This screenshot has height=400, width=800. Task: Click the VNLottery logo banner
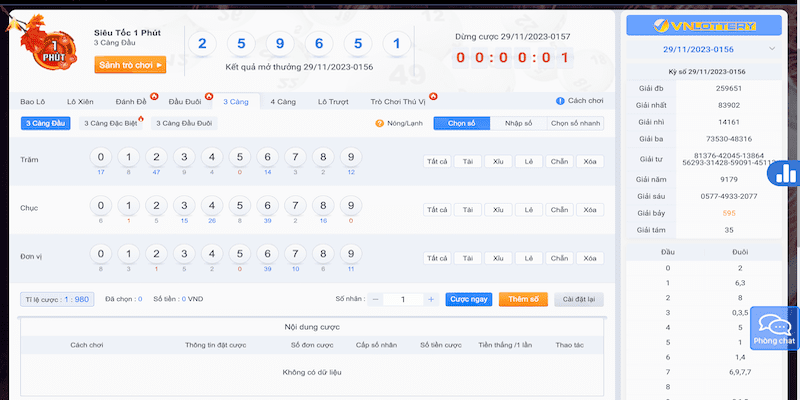coord(704,24)
